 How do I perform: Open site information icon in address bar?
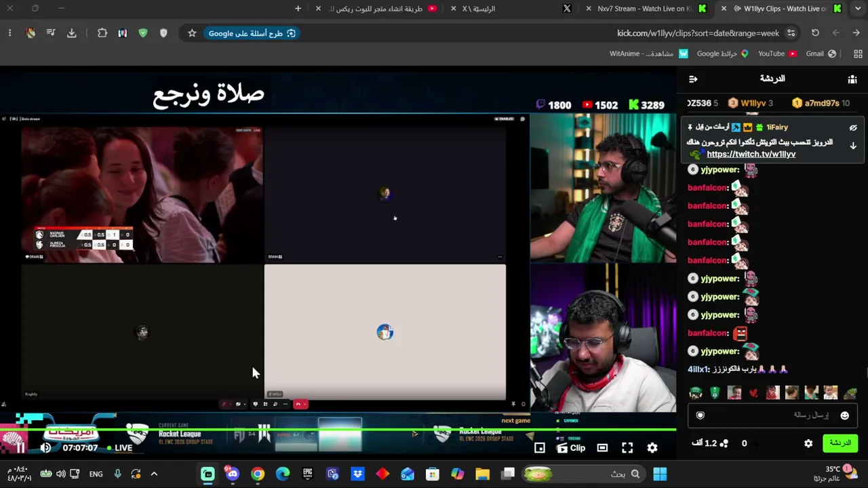(791, 33)
